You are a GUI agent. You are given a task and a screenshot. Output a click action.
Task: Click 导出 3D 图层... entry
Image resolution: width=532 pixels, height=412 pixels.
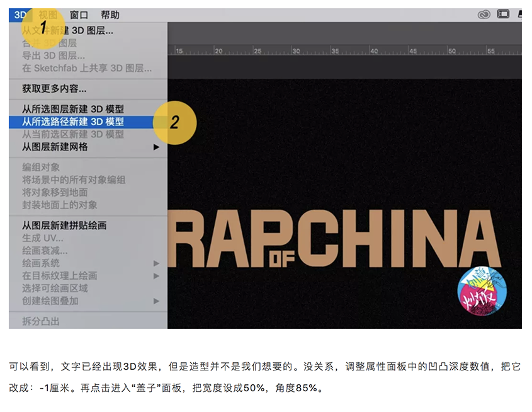point(54,55)
